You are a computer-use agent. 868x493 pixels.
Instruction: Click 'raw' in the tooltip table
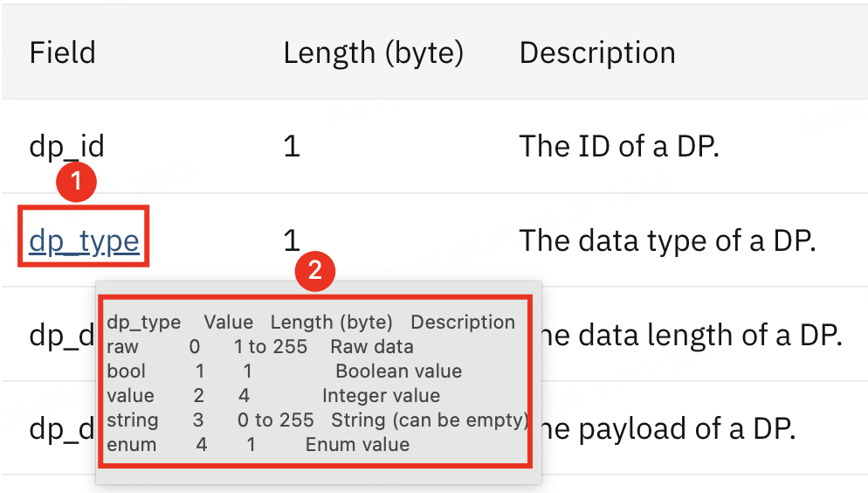tap(122, 347)
